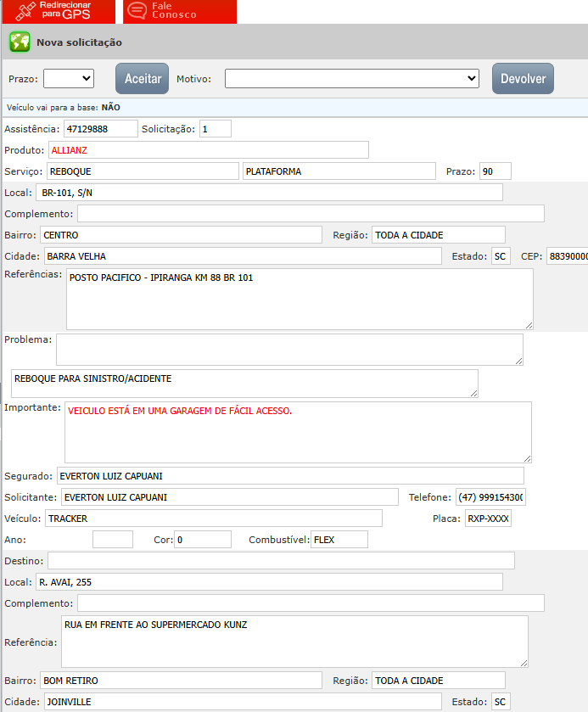Select the Placa field showing RXP-XXXX
Image resolution: width=588 pixels, height=712 pixels.
(488, 519)
